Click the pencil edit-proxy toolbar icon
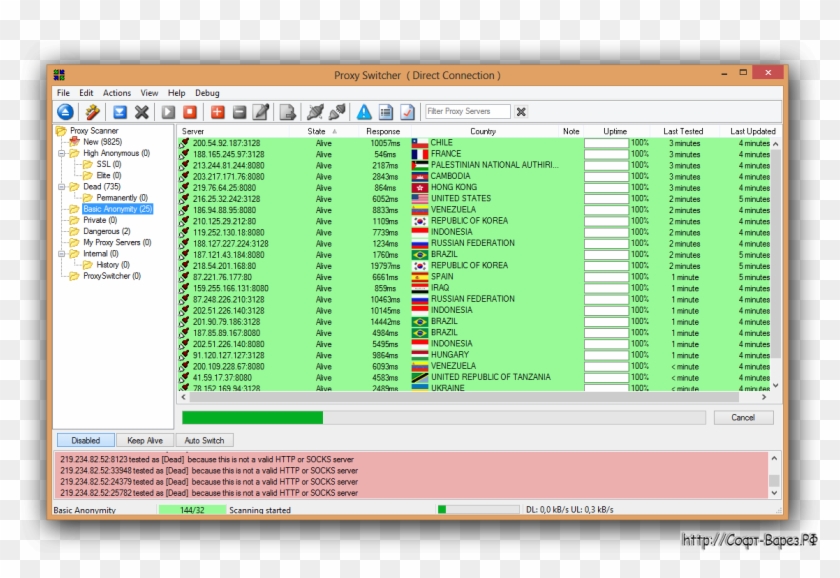 (x=261, y=112)
